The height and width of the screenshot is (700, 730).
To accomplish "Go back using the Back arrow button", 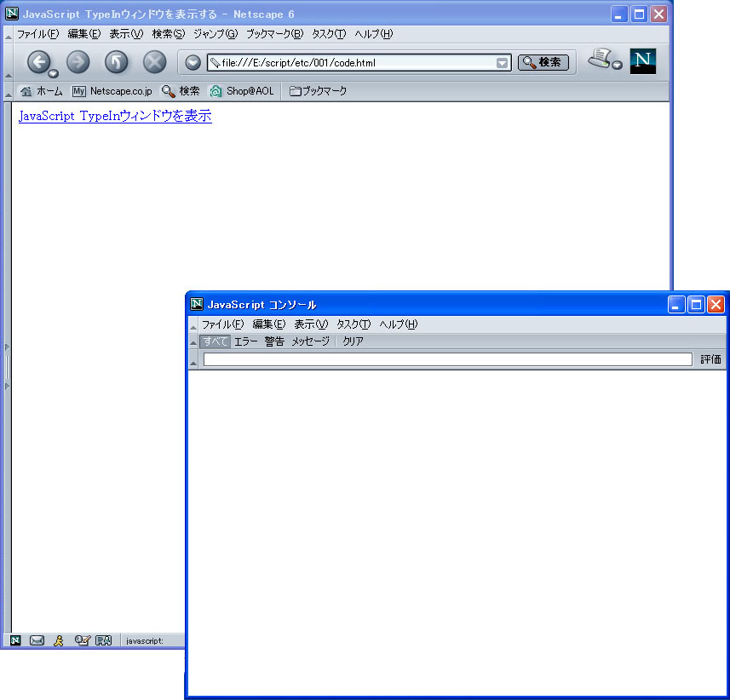I will coord(38,62).
